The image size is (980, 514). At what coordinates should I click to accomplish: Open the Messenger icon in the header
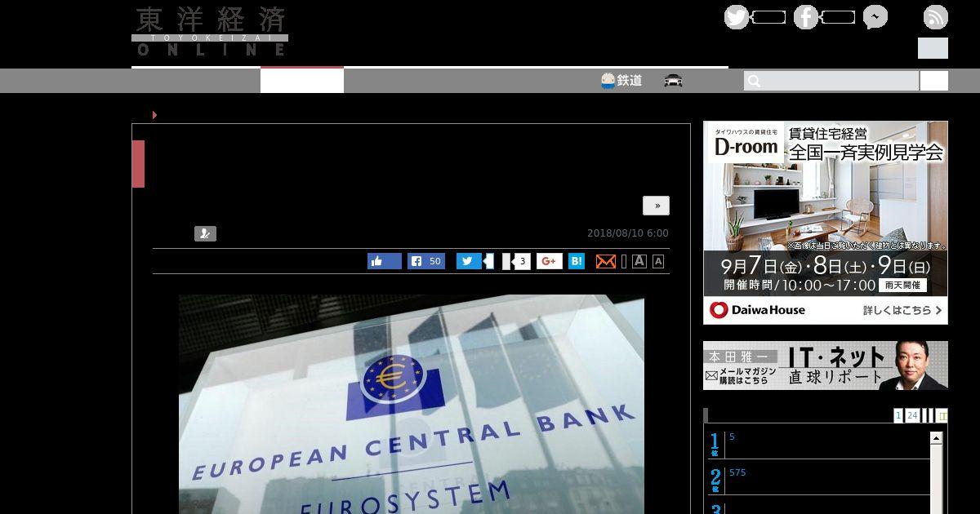(875, 17)
